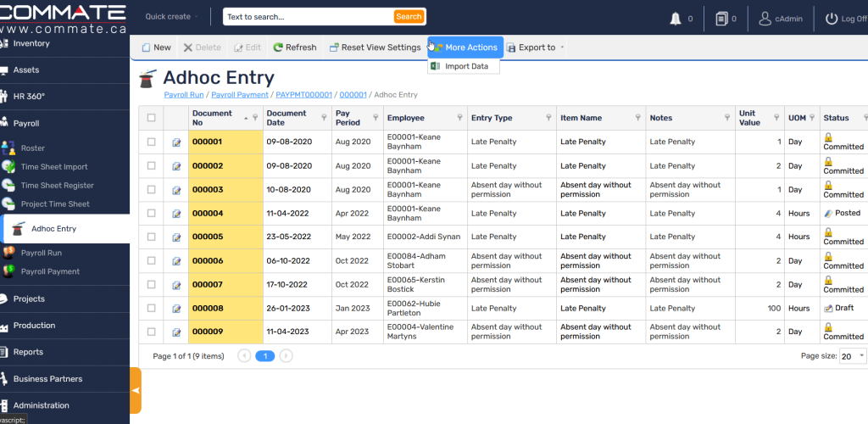
Task: Filter the Document Date column pin icon
Action: 324,117
